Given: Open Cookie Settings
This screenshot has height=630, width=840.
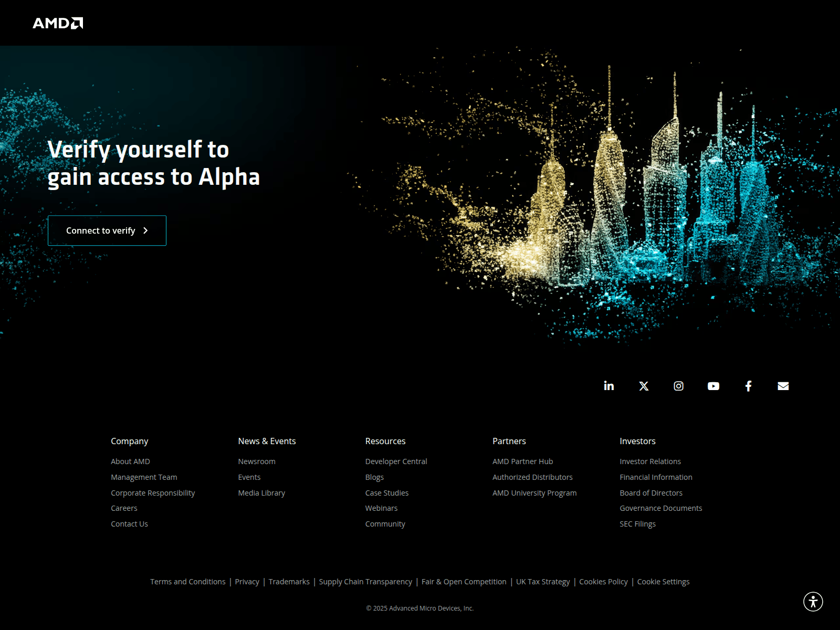Looking at the screenshot, I should coord(663,582).
